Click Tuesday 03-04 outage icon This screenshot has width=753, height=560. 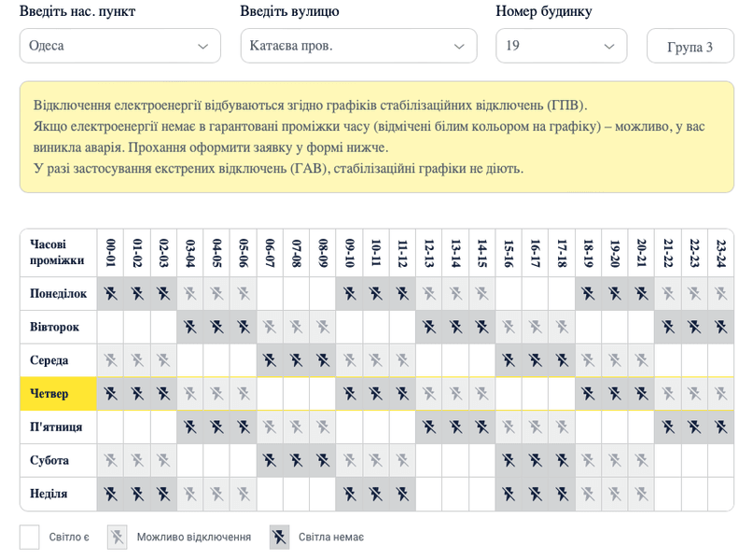tap(190, 328)
